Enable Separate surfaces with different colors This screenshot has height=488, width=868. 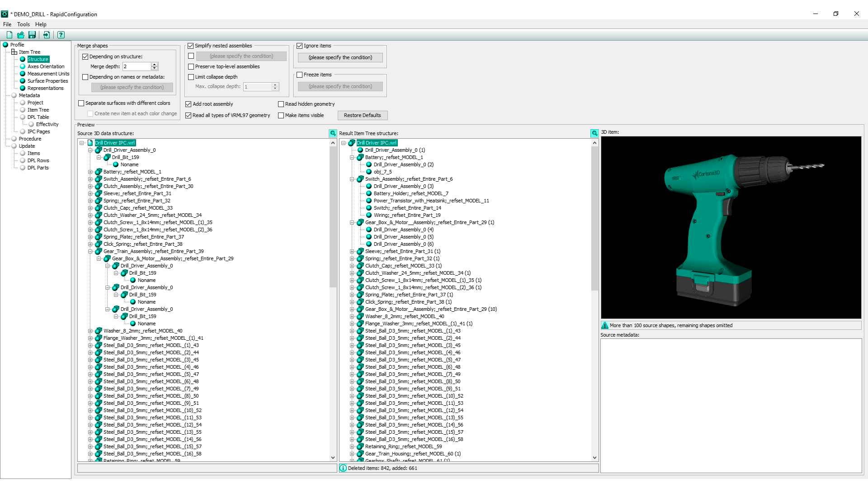coord(82,103)
